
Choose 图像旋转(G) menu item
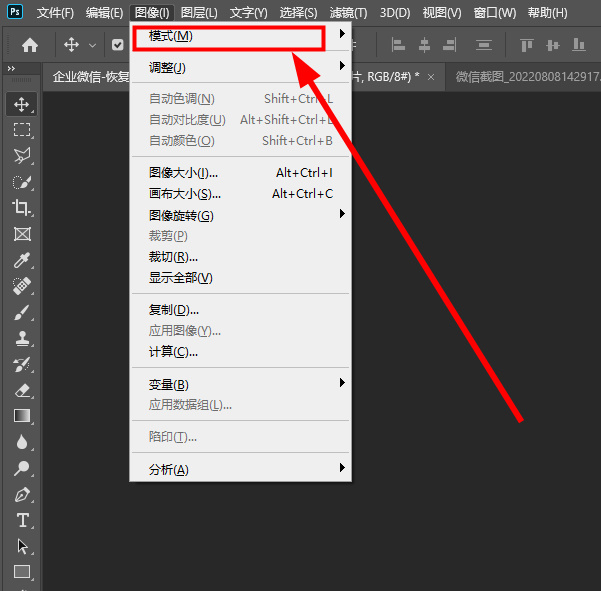(x=240, y=215)
